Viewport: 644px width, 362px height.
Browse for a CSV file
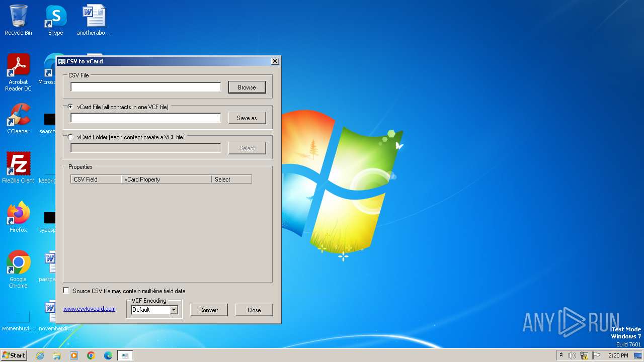point(247,87)
